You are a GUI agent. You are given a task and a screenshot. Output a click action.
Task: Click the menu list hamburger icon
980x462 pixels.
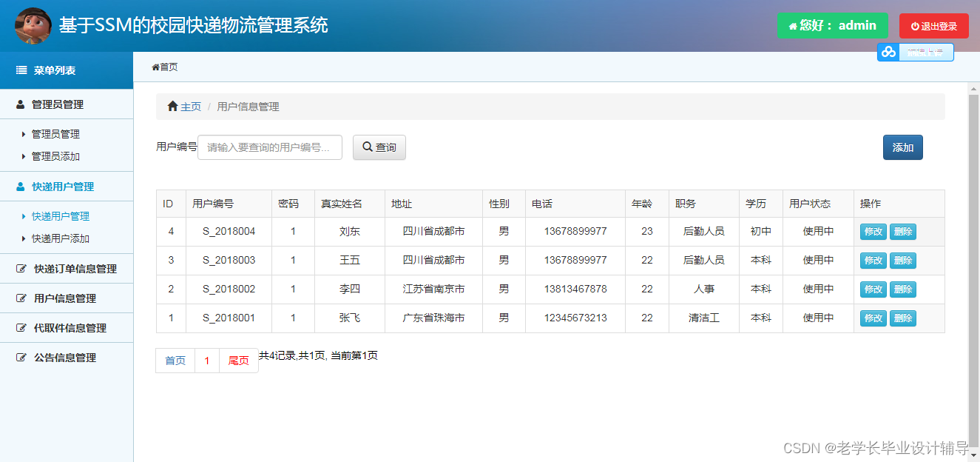tap(21, 70)
